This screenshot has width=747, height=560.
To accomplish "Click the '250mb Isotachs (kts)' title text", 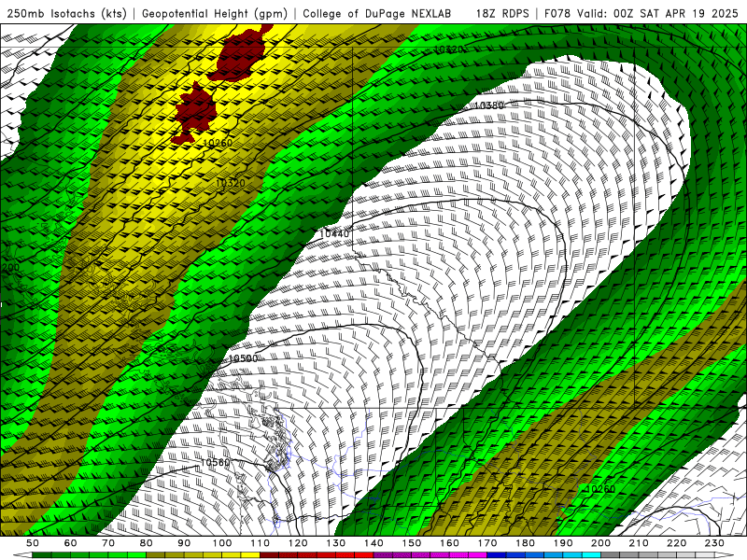I will (x=66, y=13).
